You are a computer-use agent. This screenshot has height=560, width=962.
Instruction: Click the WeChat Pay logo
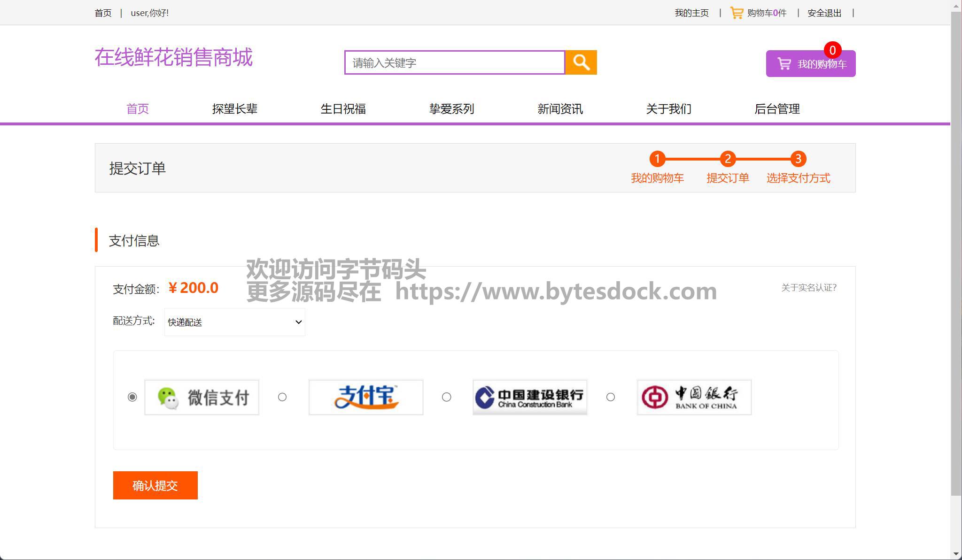tap(202, 397)
